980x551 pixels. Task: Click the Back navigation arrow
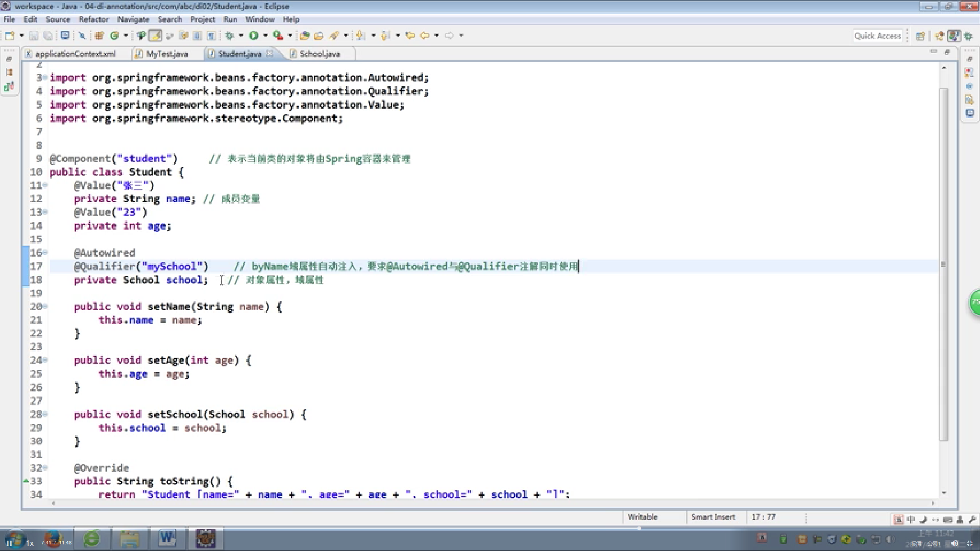[x=425, y=36]
